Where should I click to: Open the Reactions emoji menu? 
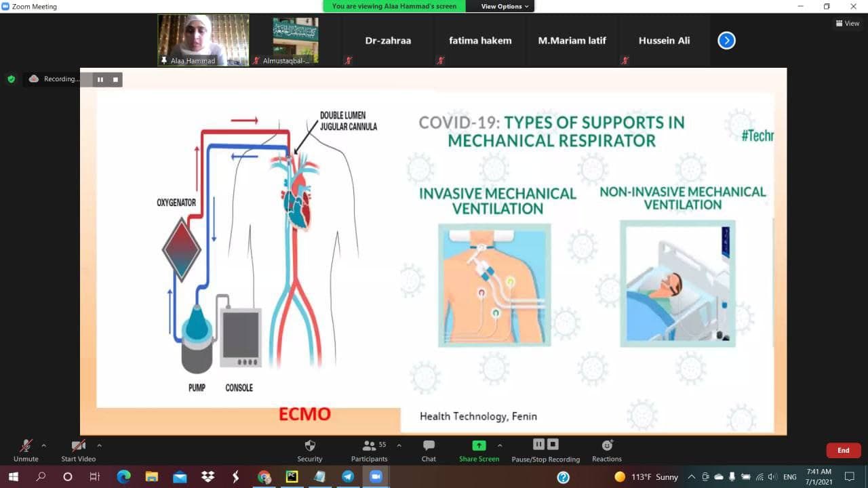pos(607,446)
